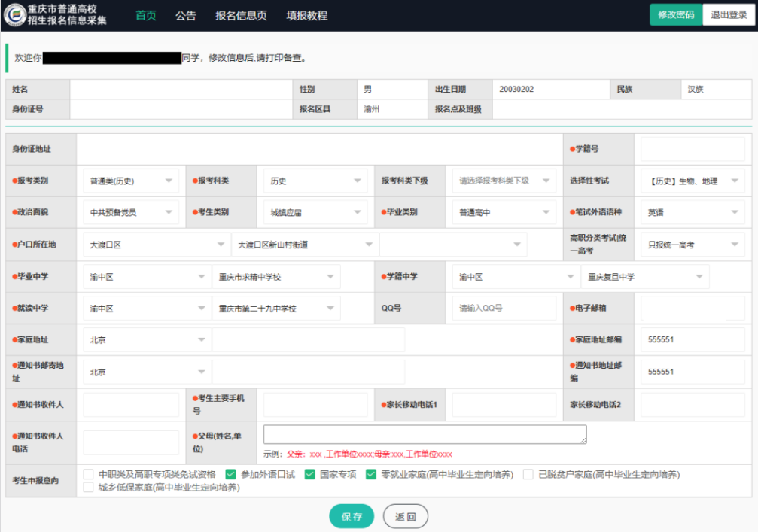758x532 pixels.
Task: Open the 毕业类别 dropdown showing 普通高中
Action: tap(504, 212)
